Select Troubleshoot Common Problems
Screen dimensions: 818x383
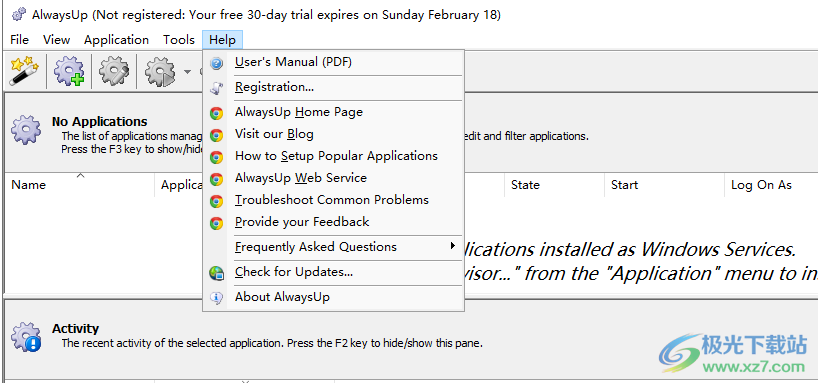tap(333, 200)
